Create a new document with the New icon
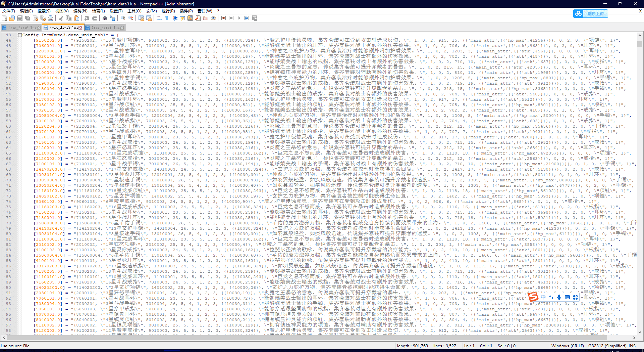 click(4, 18)
